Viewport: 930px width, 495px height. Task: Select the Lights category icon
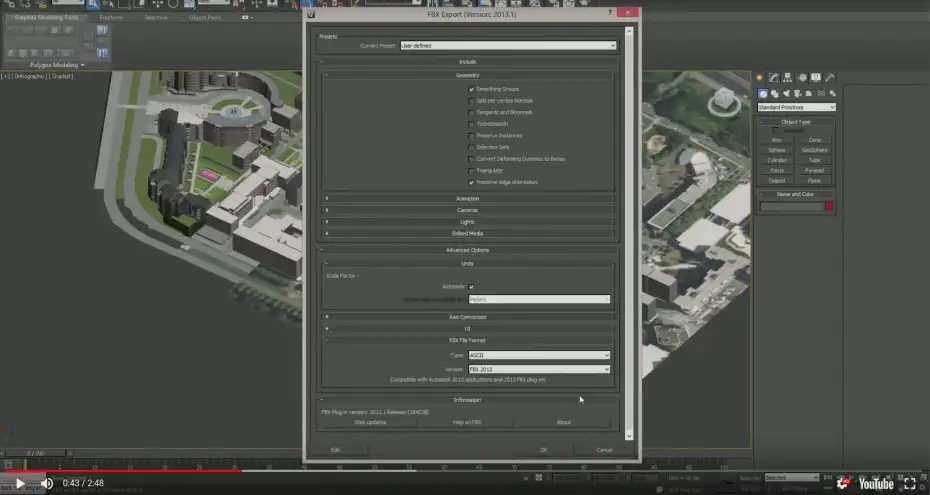click(786, 94)
